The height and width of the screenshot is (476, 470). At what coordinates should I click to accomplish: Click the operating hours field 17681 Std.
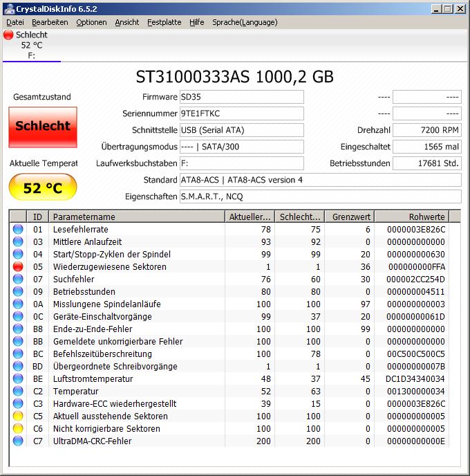427,163
